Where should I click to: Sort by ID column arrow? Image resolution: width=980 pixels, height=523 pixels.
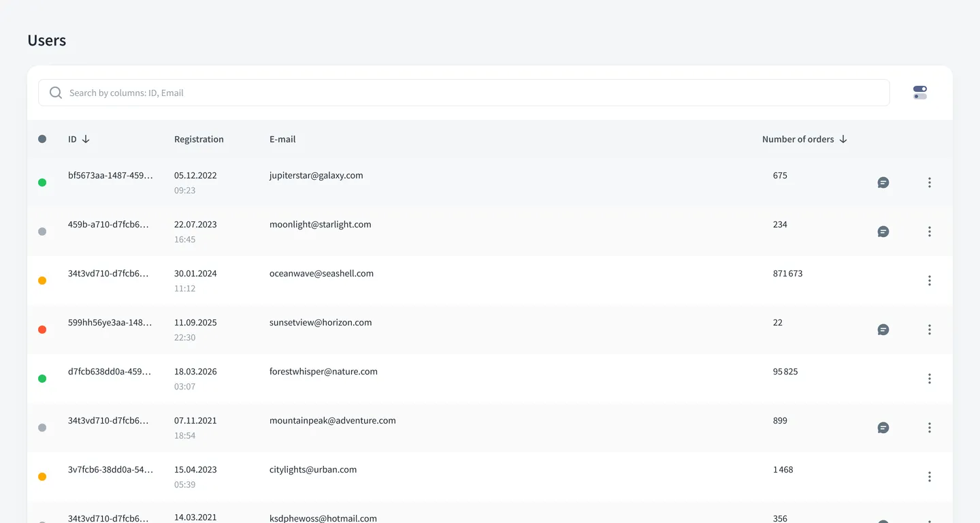86,139
